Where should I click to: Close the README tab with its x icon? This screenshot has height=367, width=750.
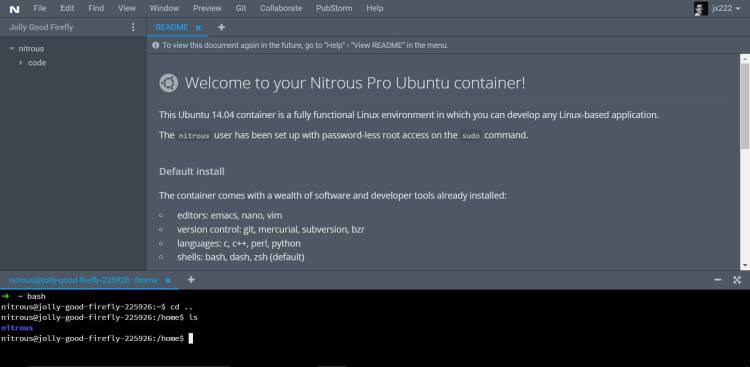pyautogui.click(x=198, y=28)
